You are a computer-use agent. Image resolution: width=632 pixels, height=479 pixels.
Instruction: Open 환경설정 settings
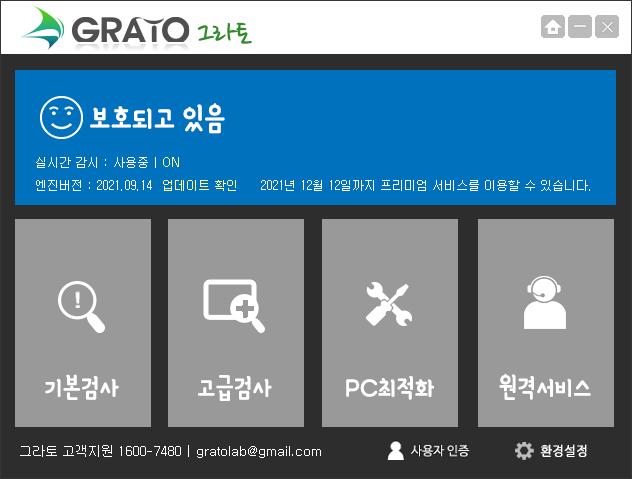click(x=563, y=451)
